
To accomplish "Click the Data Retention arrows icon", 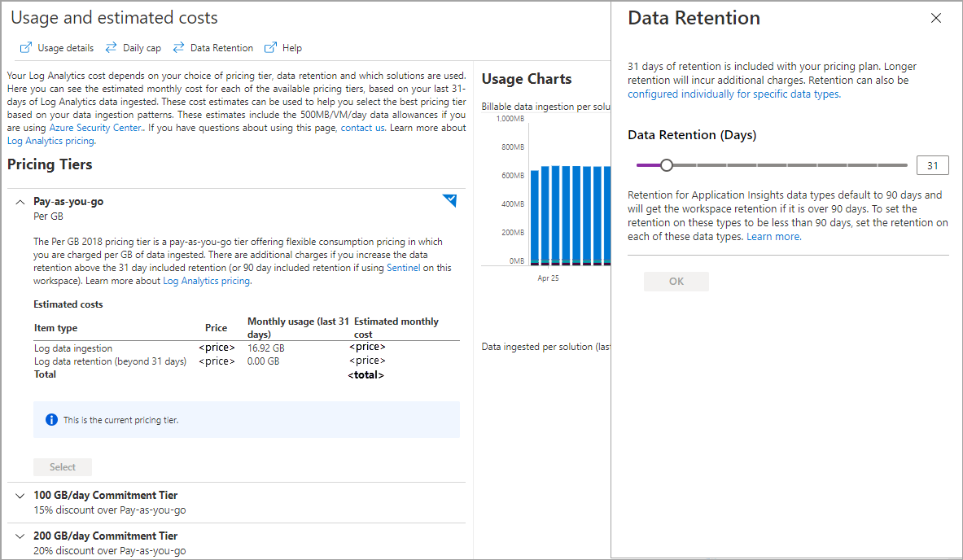I will pyautogui.click(x=178, y=48).
